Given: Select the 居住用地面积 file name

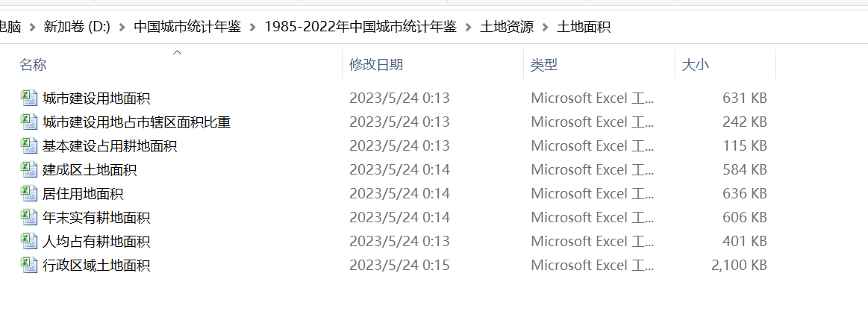Looking at the screenshot, I should click(x=83, y=193).
